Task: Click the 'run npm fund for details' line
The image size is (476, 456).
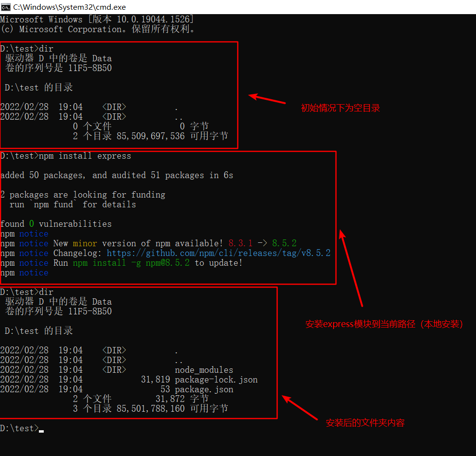Action: coord(72,204)
